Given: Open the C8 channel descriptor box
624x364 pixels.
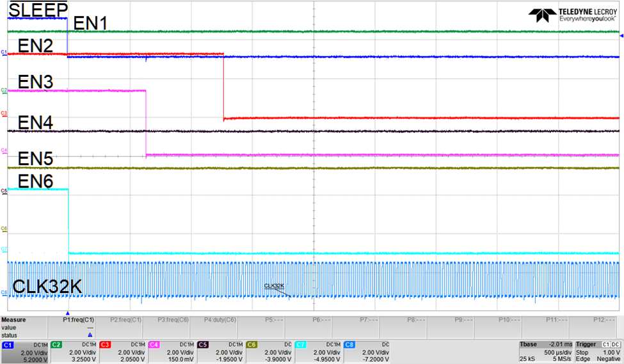Looking at the screenshot, I should (366, 351).
